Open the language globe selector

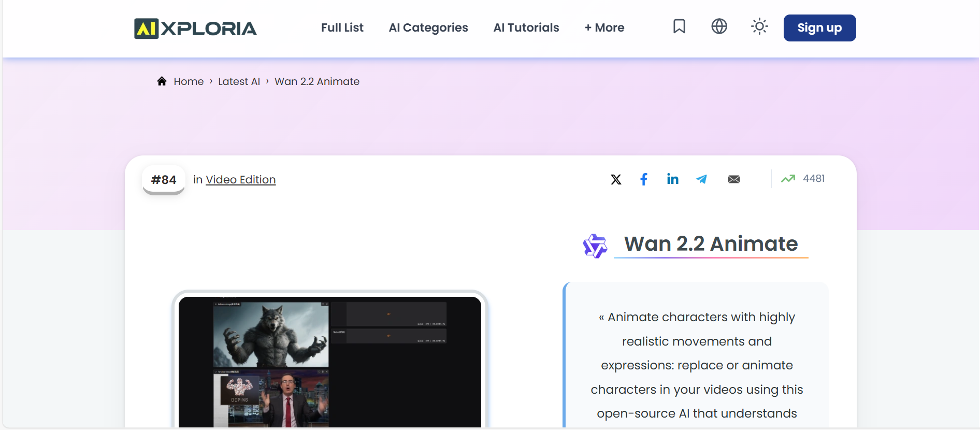(719, 26)
